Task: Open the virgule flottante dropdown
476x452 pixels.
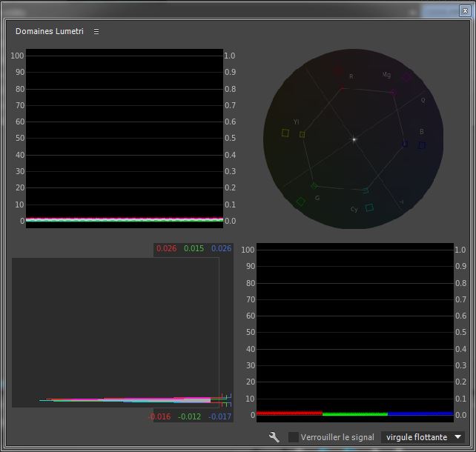Action: coord(423,437)
